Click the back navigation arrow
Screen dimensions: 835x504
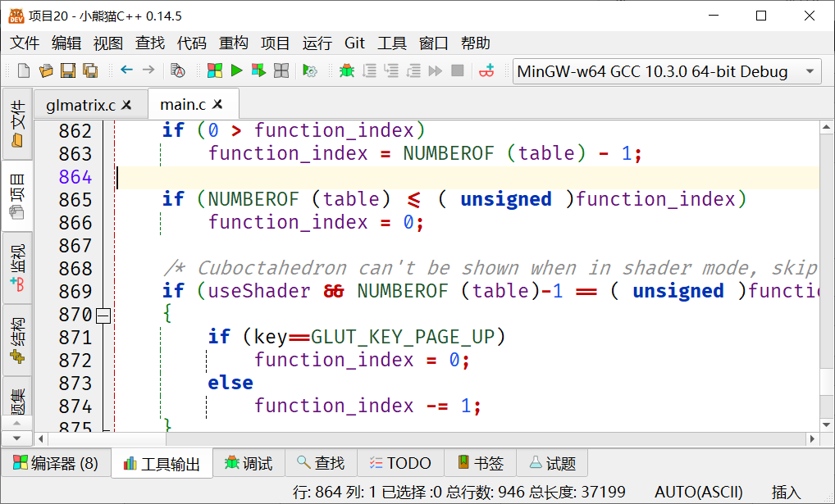[126, 70]
